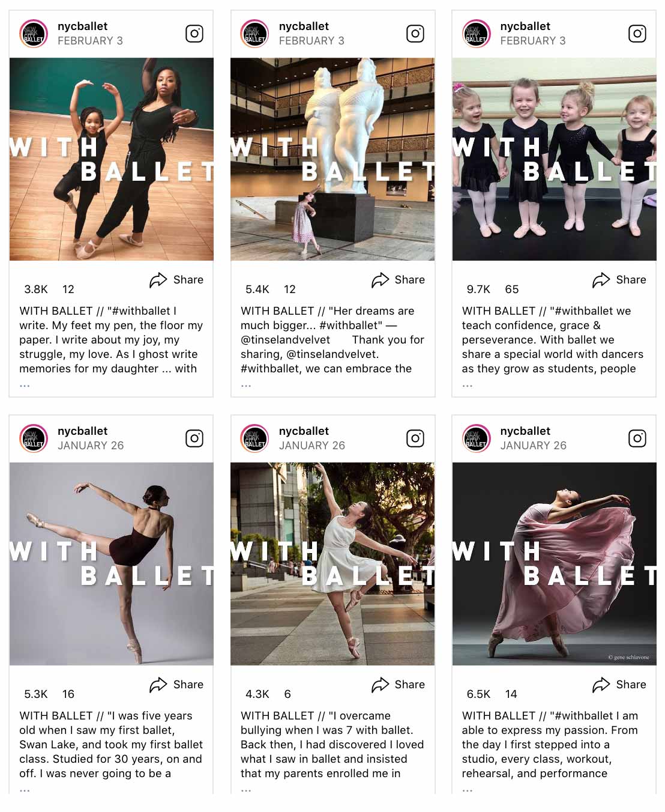Share the post with 9.7K likes
This screenshot has height=812, width=665.
(619, 280)
